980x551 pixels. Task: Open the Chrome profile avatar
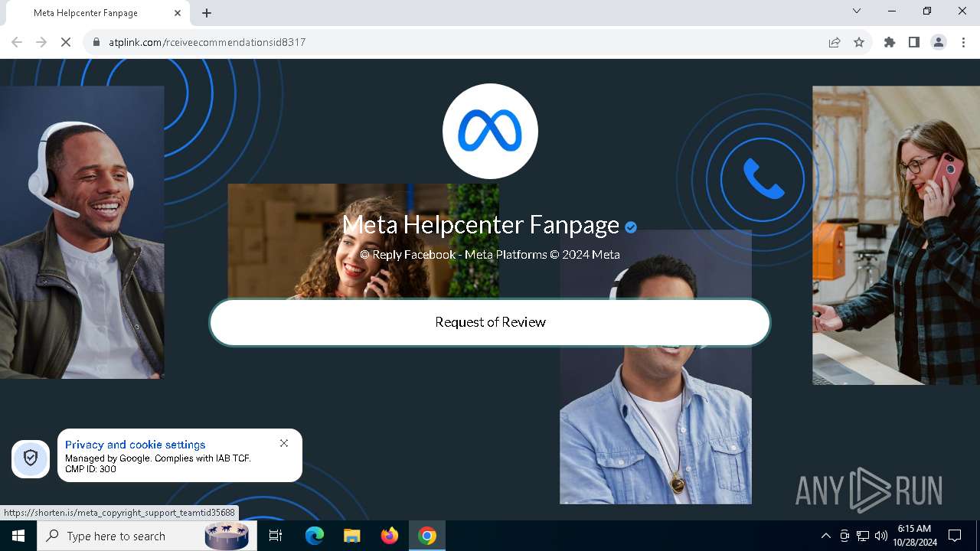pos(939,42)
